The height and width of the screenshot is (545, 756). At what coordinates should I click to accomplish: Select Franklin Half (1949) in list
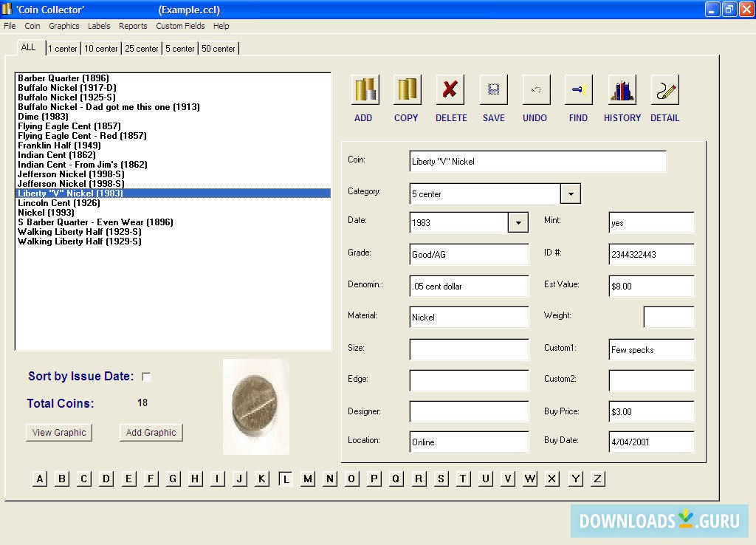[x=59, y=145]
